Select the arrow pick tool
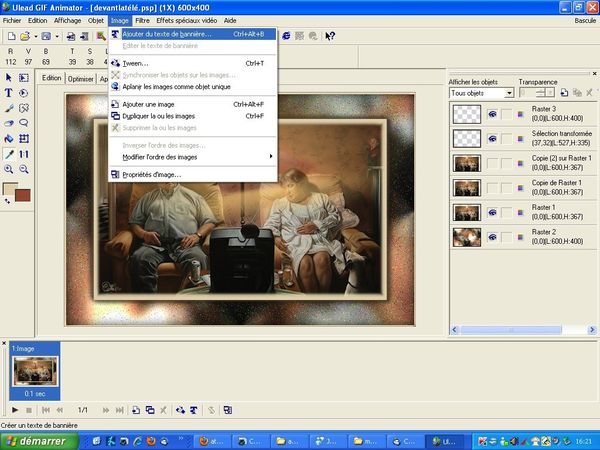 8,78
